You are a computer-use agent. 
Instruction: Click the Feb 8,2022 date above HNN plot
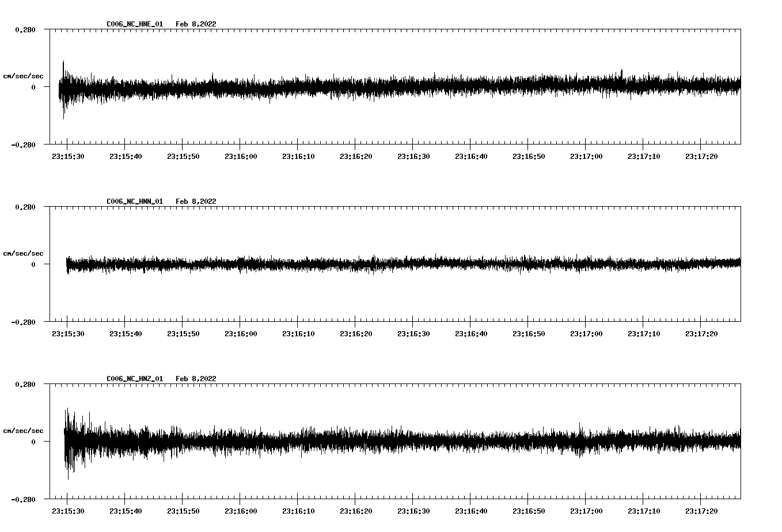(196, 202)
